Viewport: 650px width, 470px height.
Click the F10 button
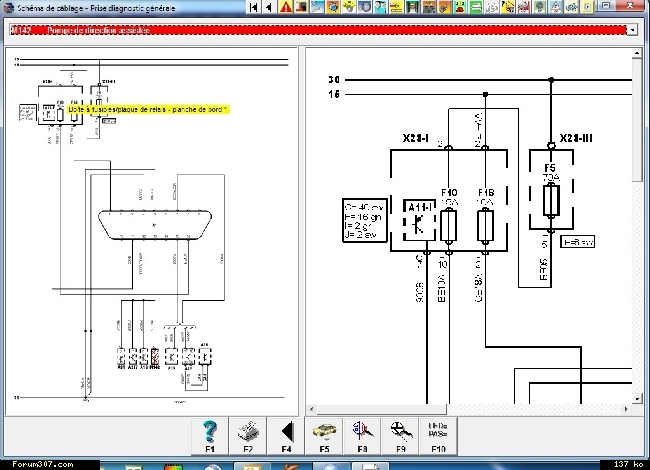coord(438,436)
